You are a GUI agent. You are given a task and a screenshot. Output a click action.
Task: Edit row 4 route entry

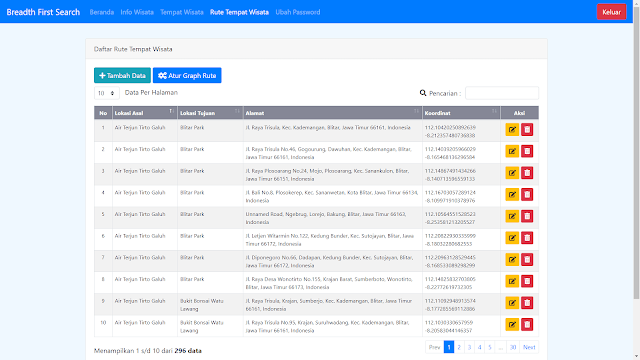[x=512, y=195]
